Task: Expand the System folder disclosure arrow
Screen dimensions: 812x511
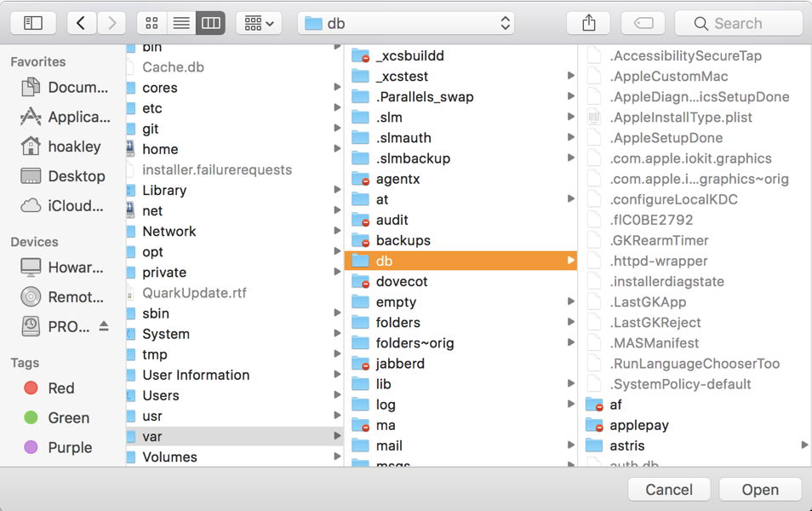Action: [x=336, y=334]
